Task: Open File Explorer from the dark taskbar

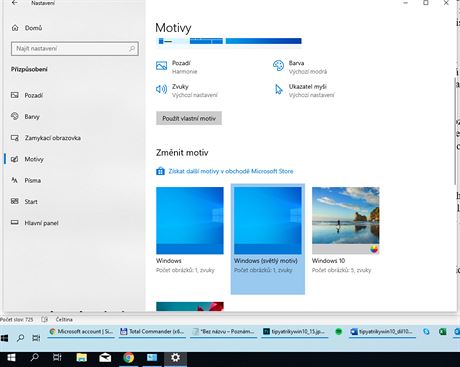Action: coord(81,358)
